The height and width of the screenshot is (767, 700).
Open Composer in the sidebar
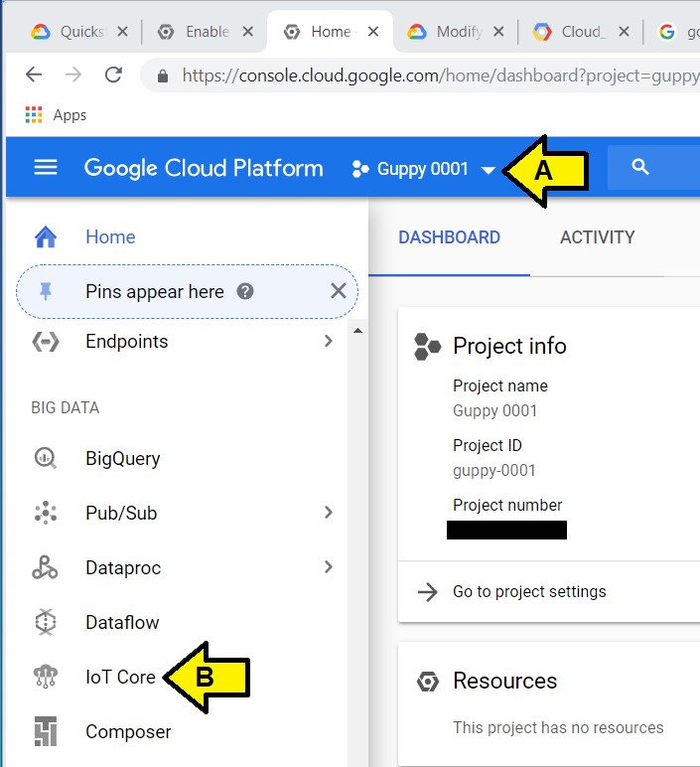point(128,732)
